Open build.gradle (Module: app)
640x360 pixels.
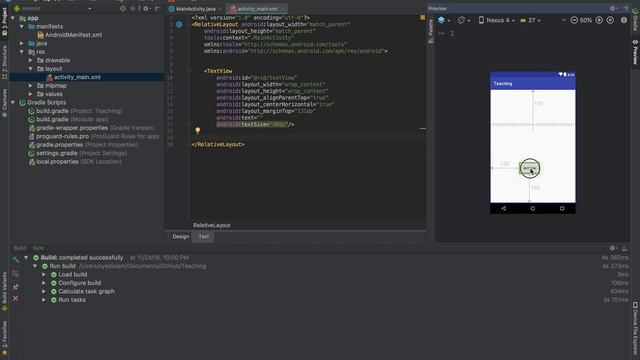(x=68, y=120)
